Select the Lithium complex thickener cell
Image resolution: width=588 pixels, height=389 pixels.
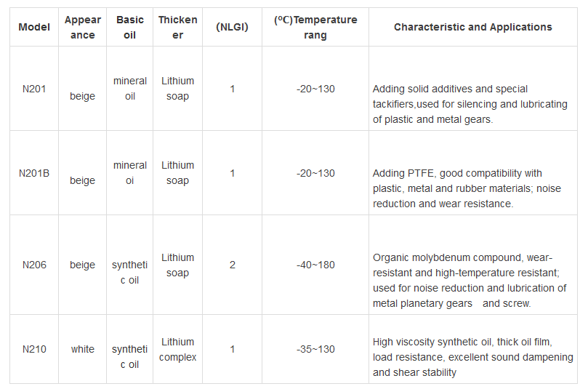[177, 349]
